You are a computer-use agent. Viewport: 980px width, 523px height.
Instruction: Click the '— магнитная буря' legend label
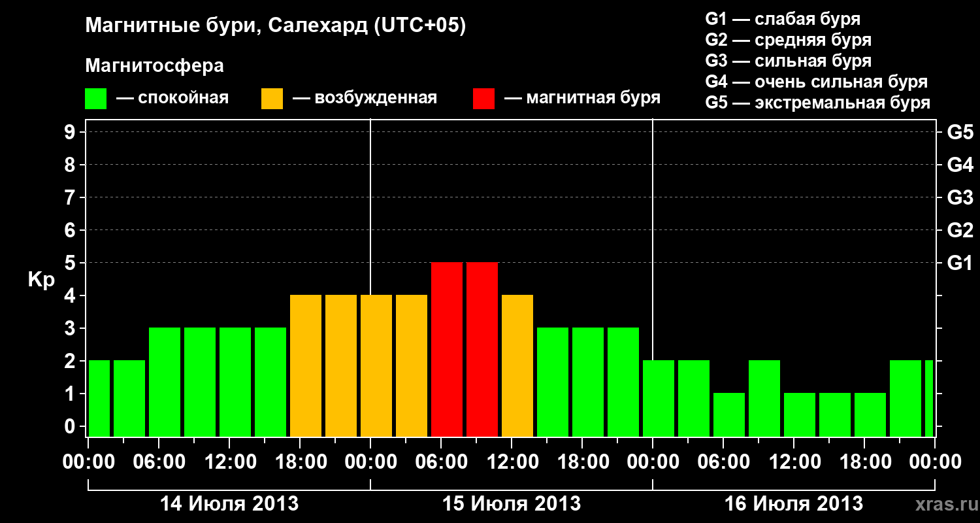583,99
